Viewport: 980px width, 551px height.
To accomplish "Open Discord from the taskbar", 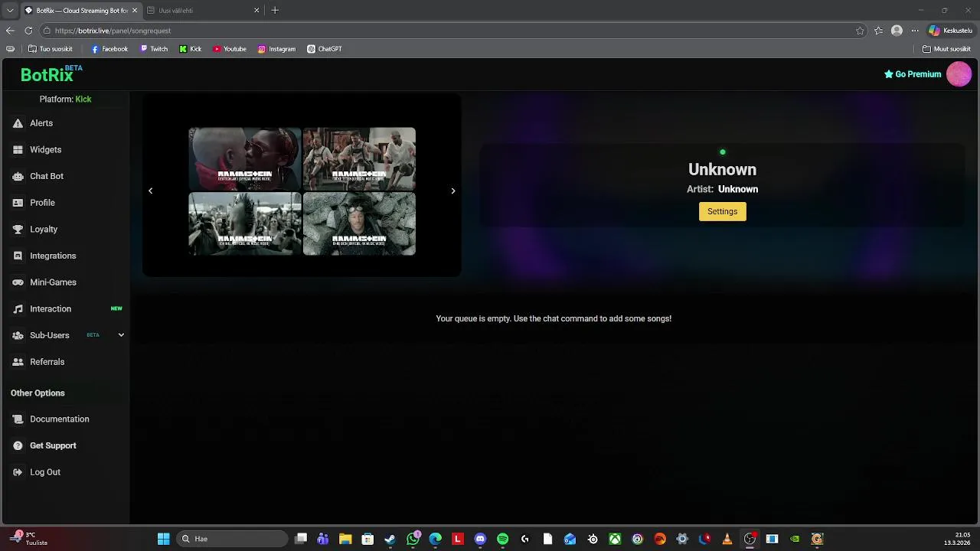I will pos(480,539).
